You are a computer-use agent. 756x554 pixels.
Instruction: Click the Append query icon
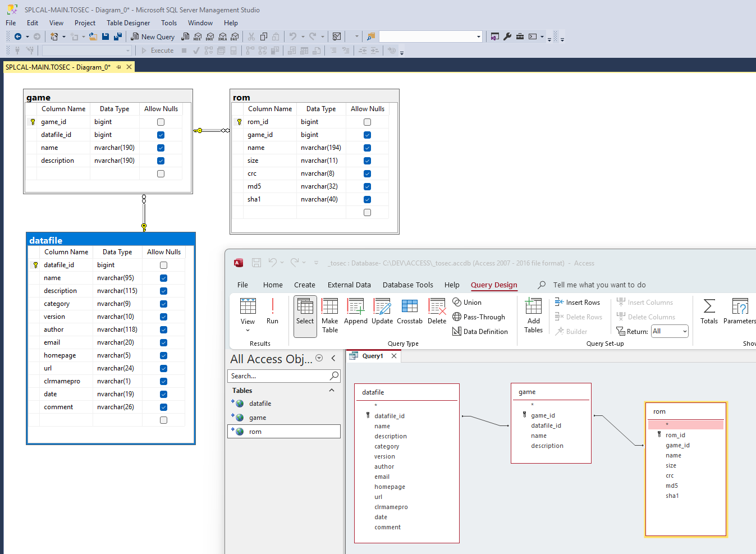[x=356, y=312]
